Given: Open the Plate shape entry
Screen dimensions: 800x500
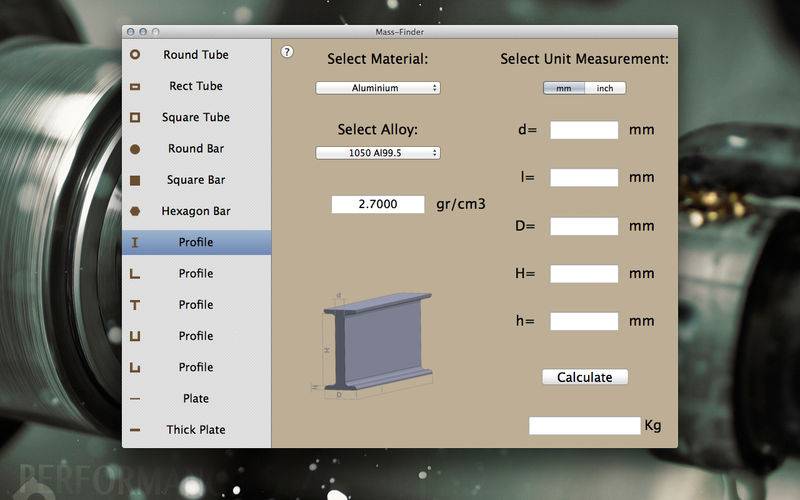Looking at the screenshot, I should [196, 398].
